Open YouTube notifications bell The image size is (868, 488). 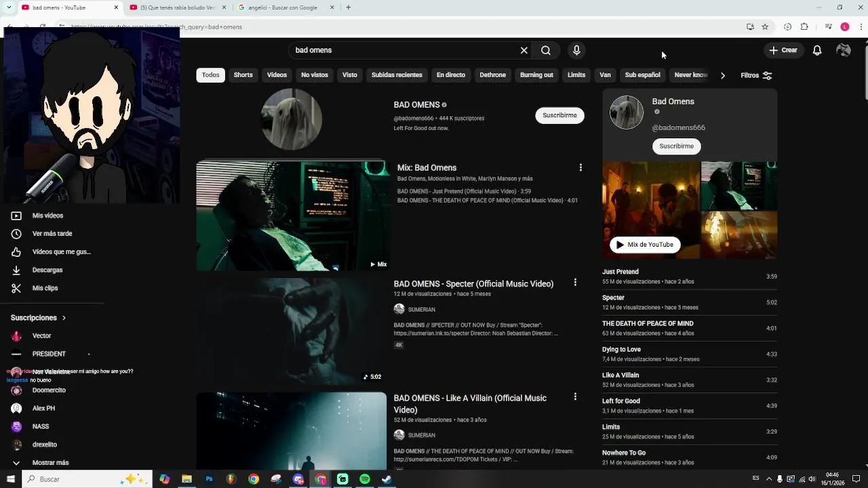click(817, 50)
